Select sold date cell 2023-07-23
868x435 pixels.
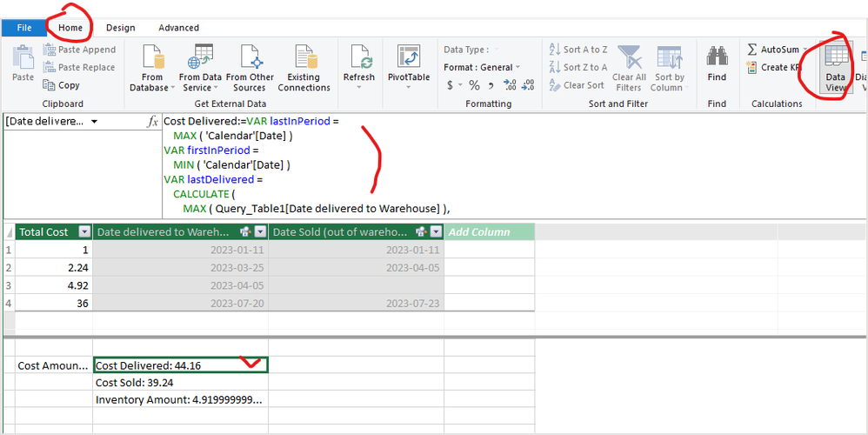click(x=356, y=304)
